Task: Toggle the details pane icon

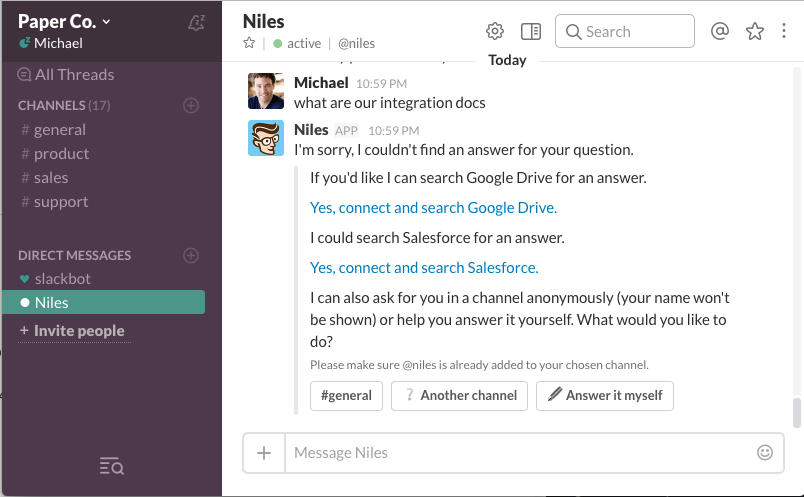Action: tap(531, 31)
